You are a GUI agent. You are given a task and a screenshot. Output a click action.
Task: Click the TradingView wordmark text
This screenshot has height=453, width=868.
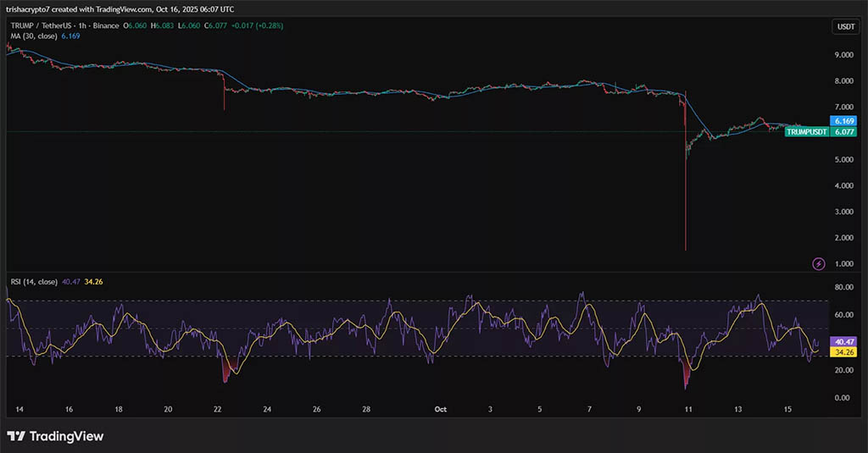(x=66, y=436)
